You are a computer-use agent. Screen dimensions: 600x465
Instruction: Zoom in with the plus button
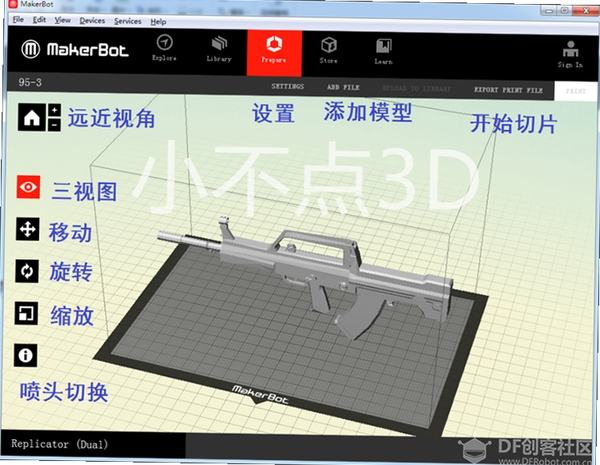(54, 110)
